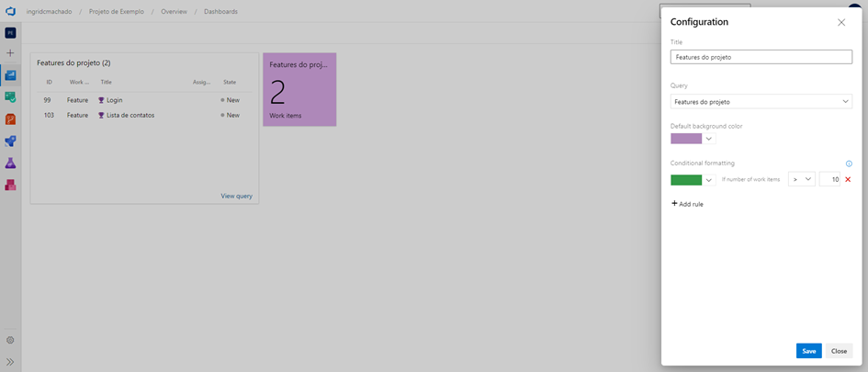Click the Close button
This screenshot has height=372, width=868.
[x=839, y=351]
